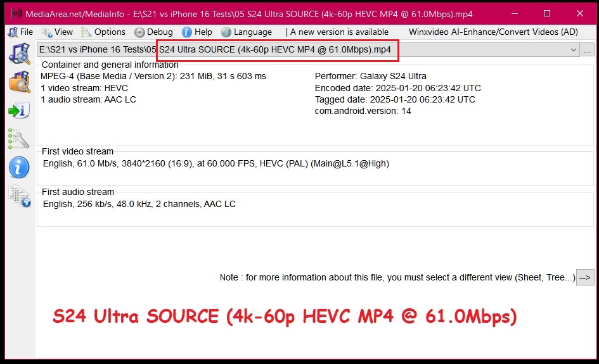Click the blue About info sidebar icon

click(x=19, y=167)
